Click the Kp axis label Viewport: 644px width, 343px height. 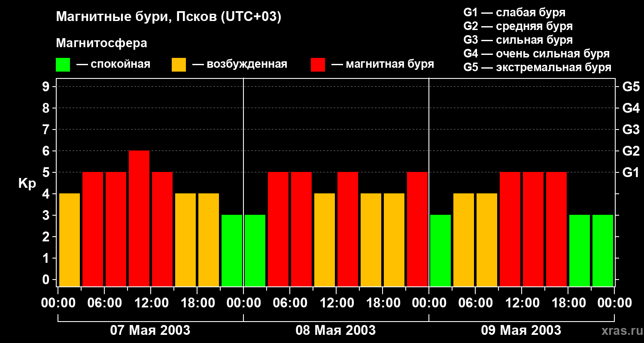(27, 184)
